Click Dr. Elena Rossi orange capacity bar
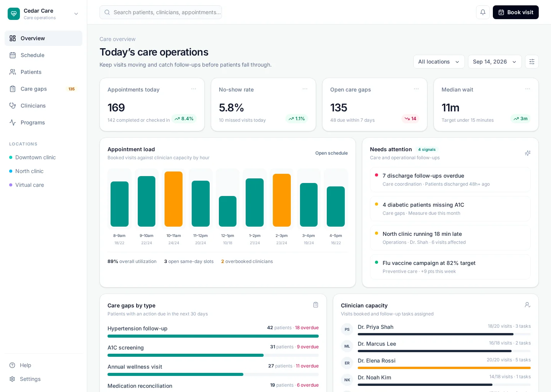This screenshot has height=392, width=551. [x=444, y=368]
